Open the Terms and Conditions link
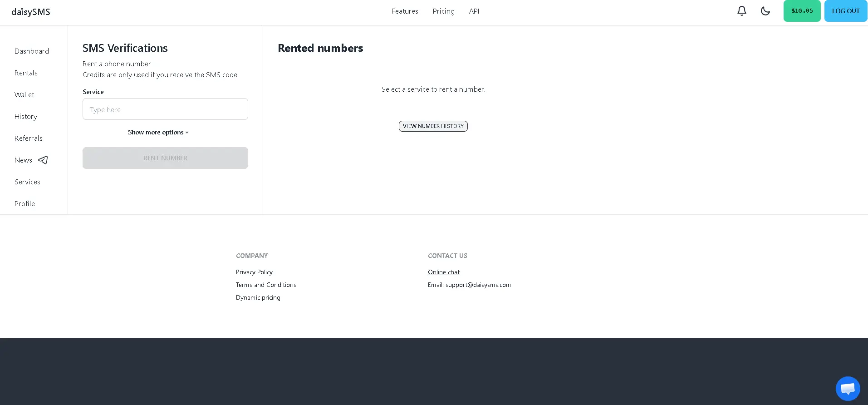 (x=266, y=285)
